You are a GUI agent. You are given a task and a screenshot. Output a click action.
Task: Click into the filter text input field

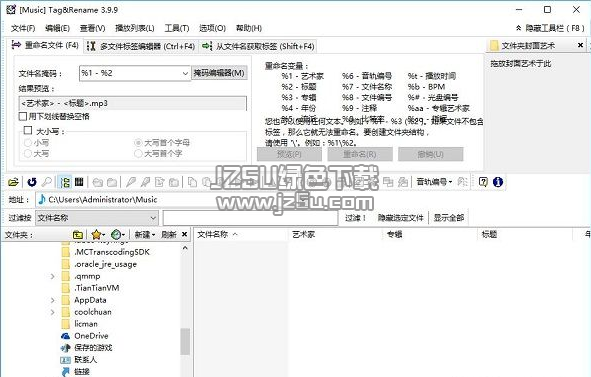click(x=250, y=218)
